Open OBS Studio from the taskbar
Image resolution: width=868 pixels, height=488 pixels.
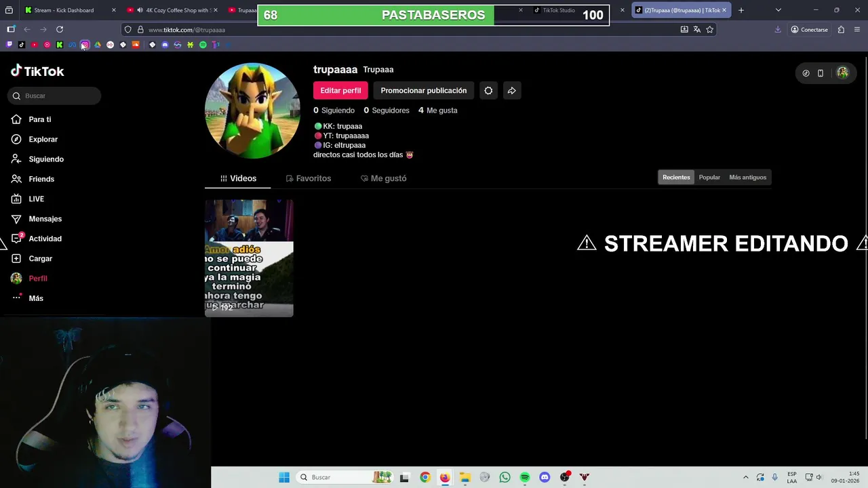(565, 477)
